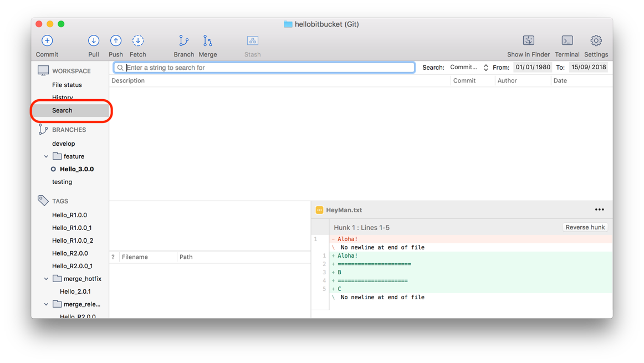Select tag Hello_R1.0.0
The height and width of the screenshot is (363, 644).
[69, 215]
